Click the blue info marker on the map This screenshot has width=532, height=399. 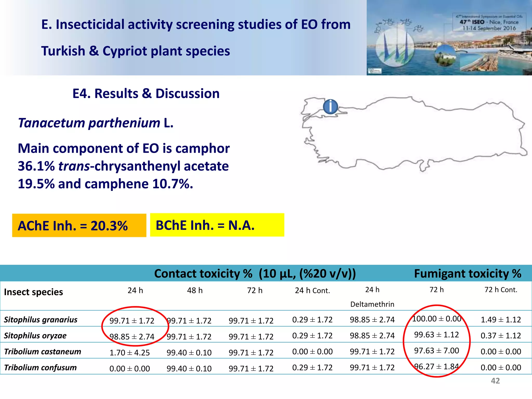tap(330, 107)
